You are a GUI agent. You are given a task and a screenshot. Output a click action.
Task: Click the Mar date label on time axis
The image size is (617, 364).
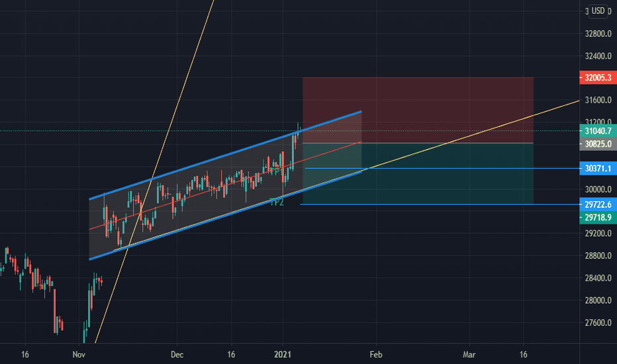469,355
